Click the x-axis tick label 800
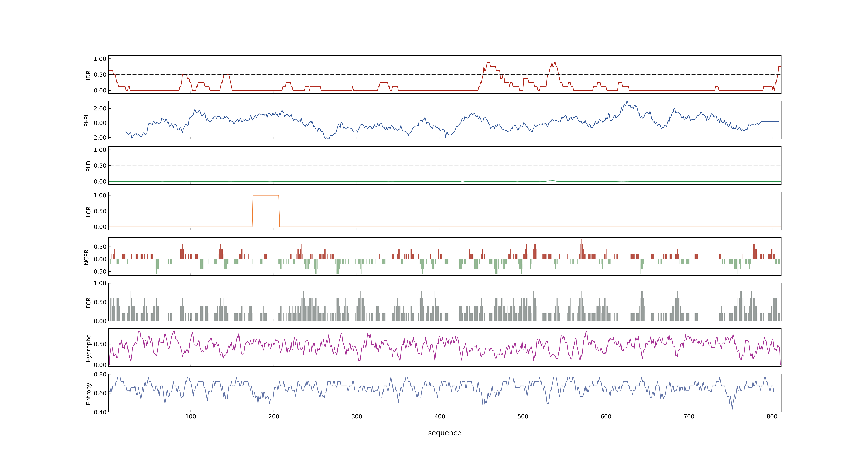 (772, 416)
